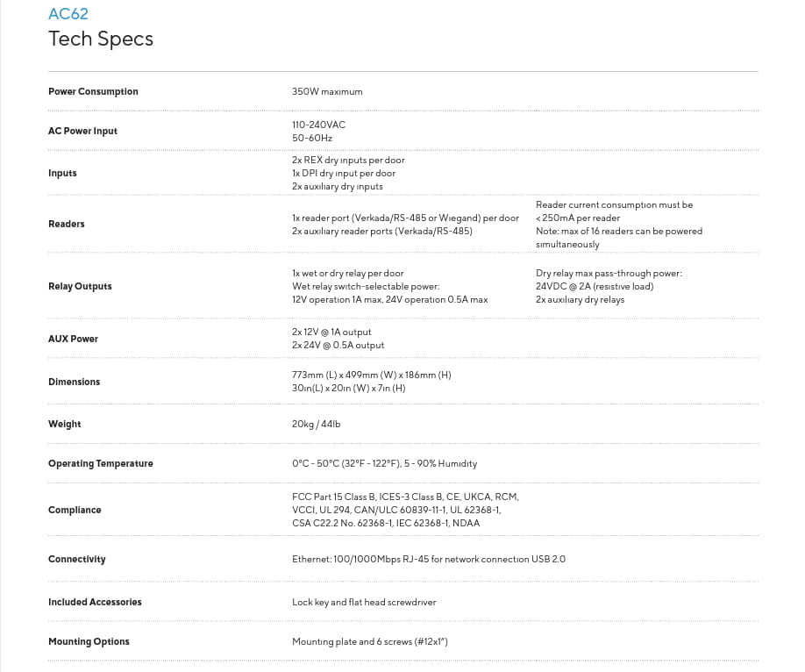Click the AUX Power label

73,339
